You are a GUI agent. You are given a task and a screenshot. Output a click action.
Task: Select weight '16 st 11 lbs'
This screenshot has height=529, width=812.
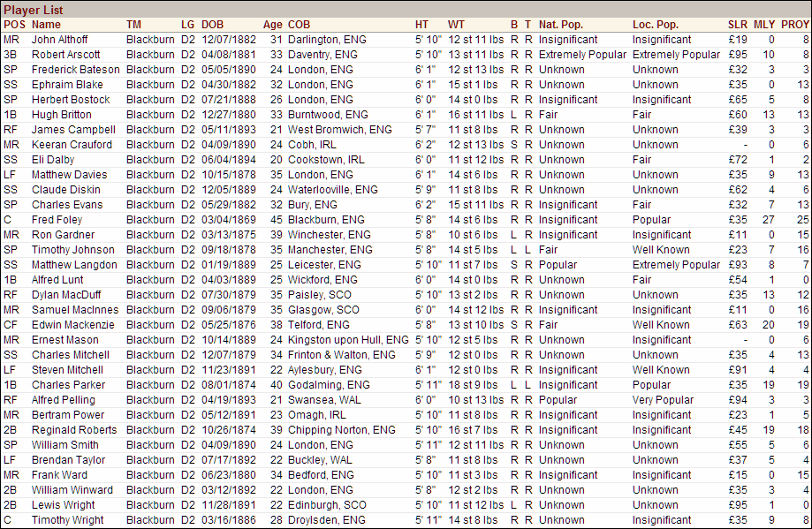(x=476, y=115)
